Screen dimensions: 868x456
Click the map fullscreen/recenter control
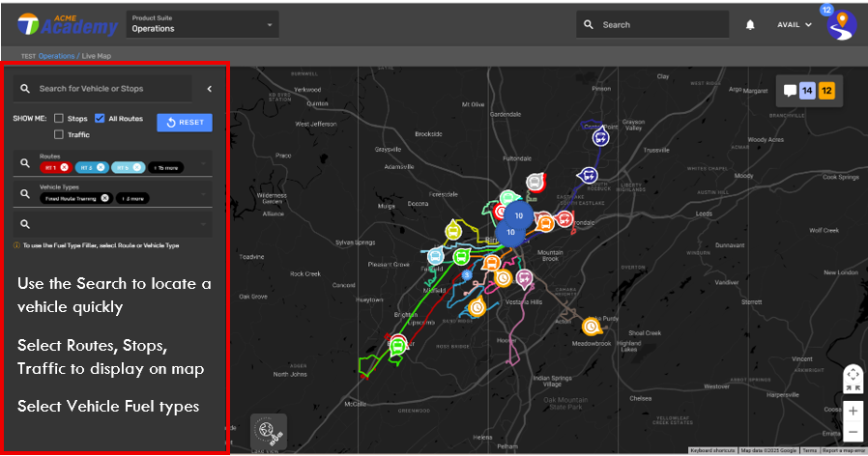[x=853, y=377]
